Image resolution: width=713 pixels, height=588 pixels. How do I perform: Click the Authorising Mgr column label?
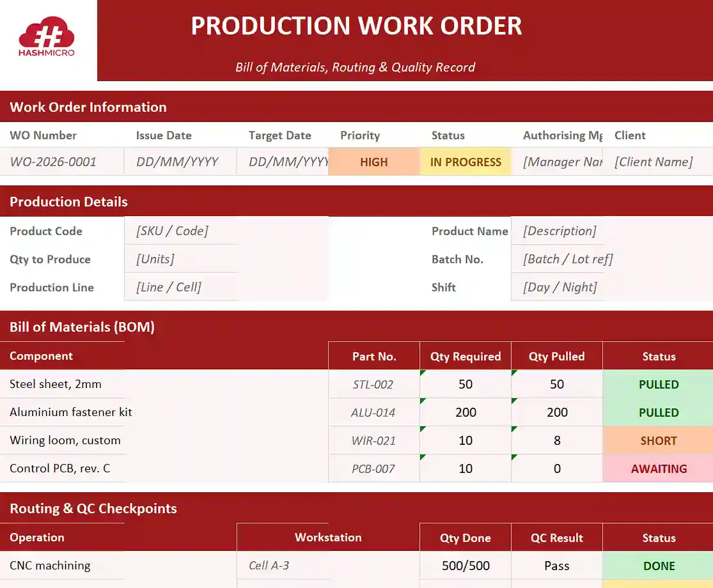pos(563,135)
